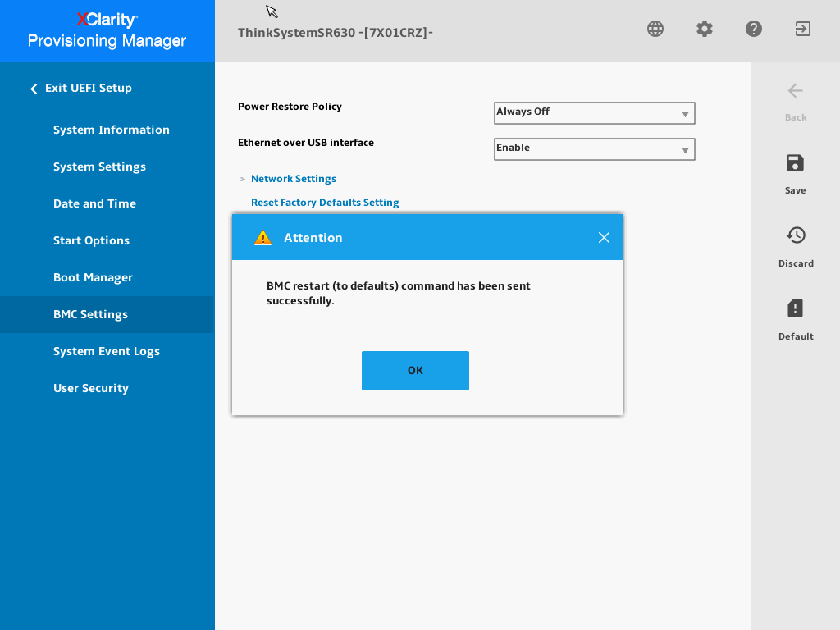Open the Ethernet over USB interface dropdown
The height and width of the screenshot is (630, 840).
coord(594,149)
